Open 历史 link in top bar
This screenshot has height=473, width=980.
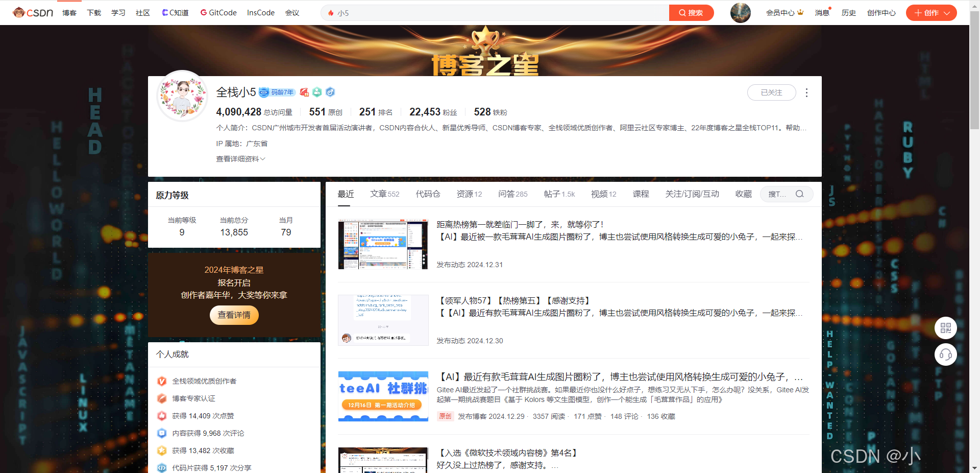pyautogui.click(x=849, y=13)
